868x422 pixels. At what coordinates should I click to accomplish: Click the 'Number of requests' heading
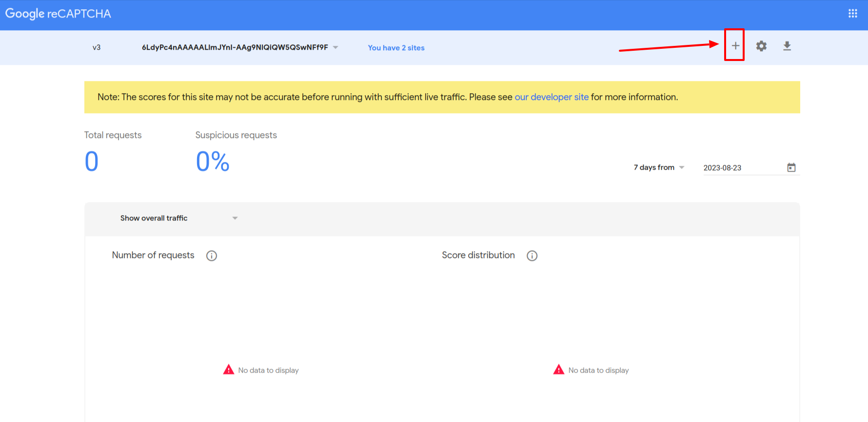(153, 255)
